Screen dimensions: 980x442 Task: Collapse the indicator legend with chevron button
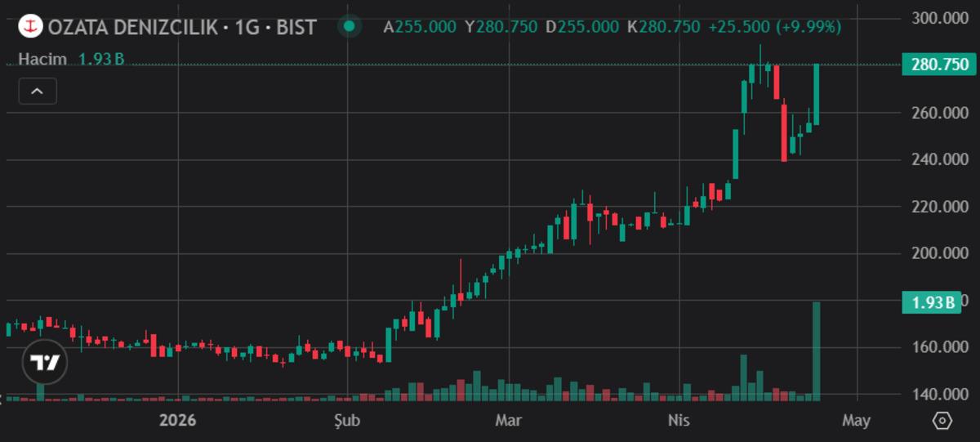(x=37, y=92)
